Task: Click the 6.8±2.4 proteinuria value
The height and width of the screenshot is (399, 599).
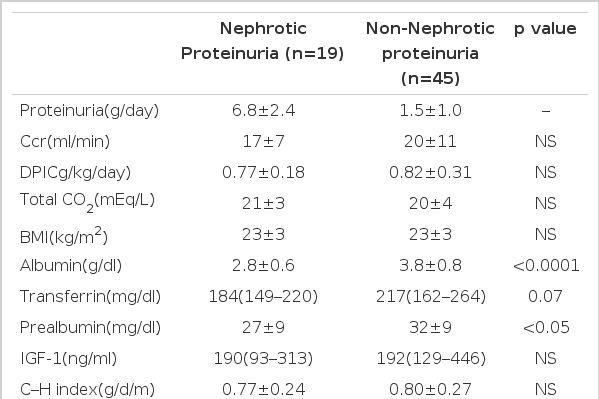Action: (x=263, y=111)
